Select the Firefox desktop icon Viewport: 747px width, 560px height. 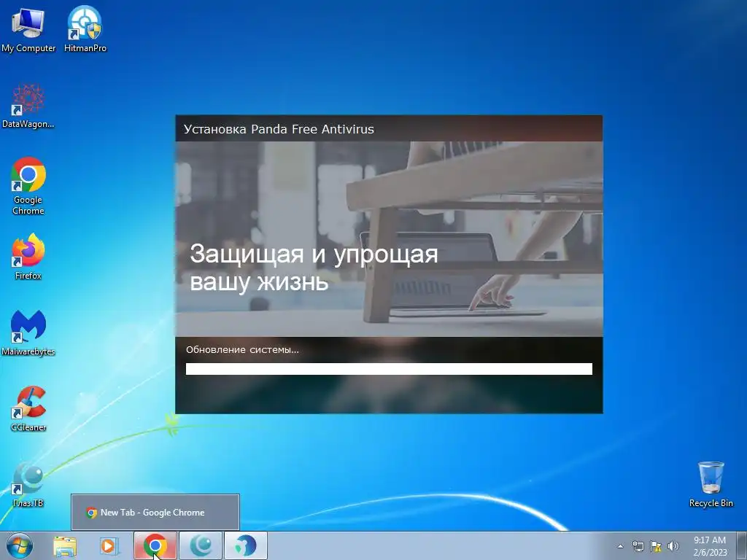28,256
